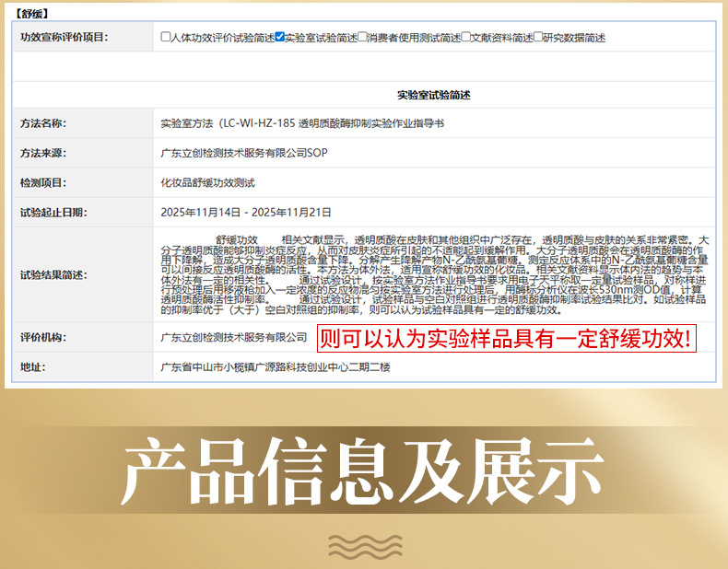Click the 产品信息及展示 banner title
The height and width of the screenshot is (569, 728).
pyautogui.click(x=362, y=470)
